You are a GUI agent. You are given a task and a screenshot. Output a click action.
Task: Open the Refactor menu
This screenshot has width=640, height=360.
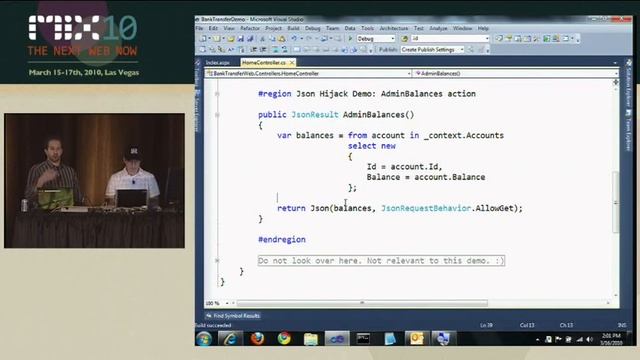pos(250,28)
